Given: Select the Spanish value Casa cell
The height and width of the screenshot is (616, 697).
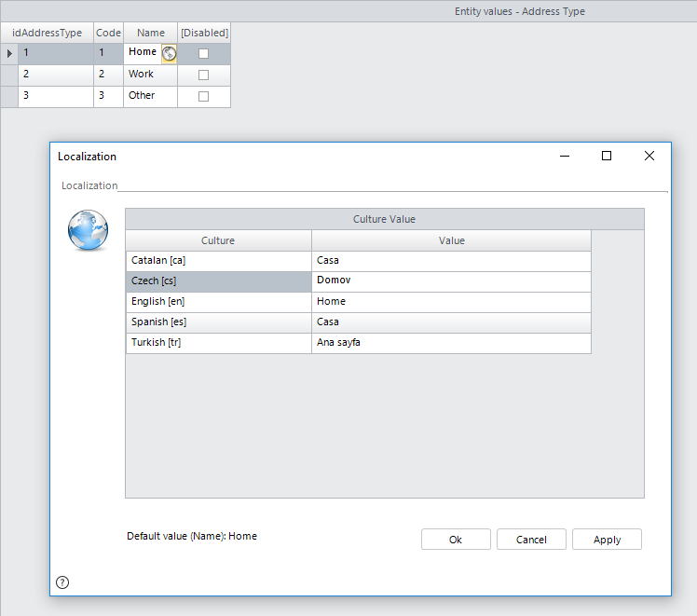Looking at the screenshot, I should 451,322.
